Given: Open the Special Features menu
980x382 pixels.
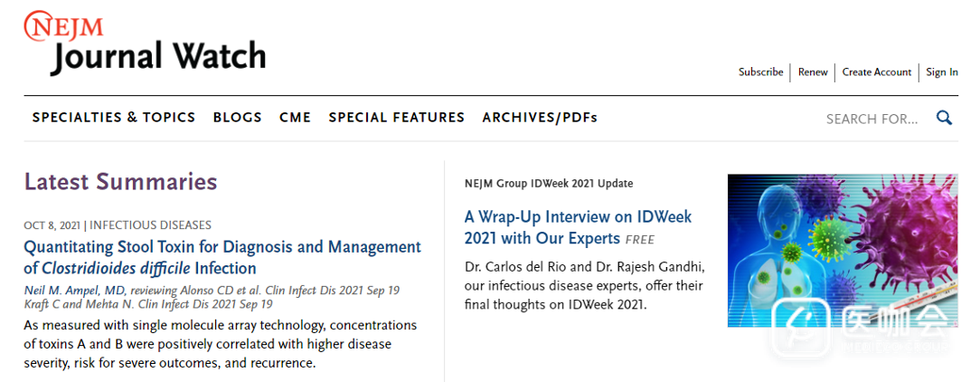Looking at the screenshot, I should coord(396,118).
